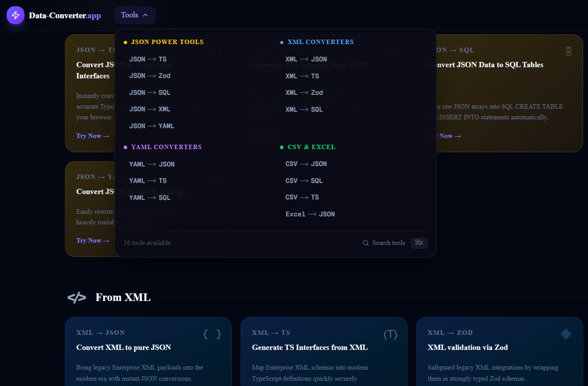Click Try Now on the JSON to SQL card
The image size is (588, 386).
[x=444, y=136]
